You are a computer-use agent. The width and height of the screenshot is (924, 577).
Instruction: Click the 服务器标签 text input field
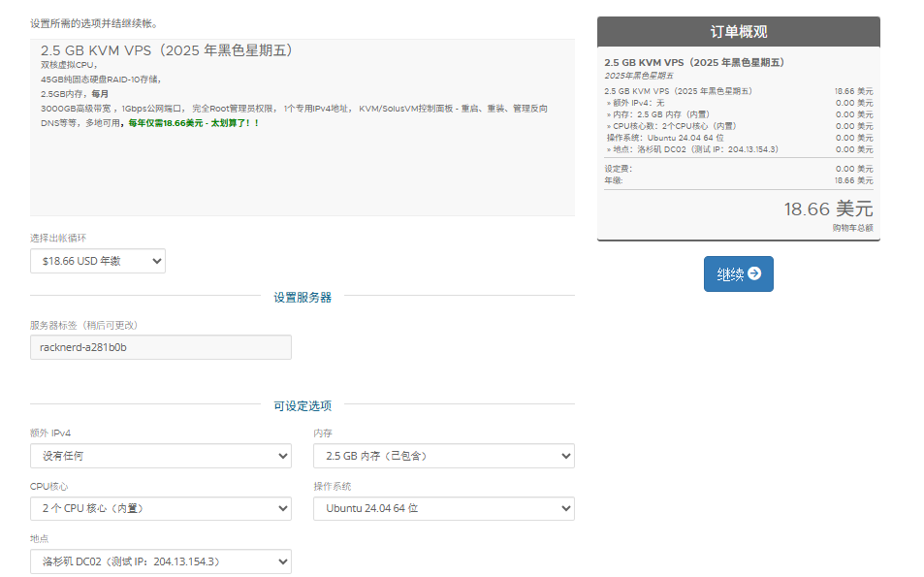(x=160, y=347)
